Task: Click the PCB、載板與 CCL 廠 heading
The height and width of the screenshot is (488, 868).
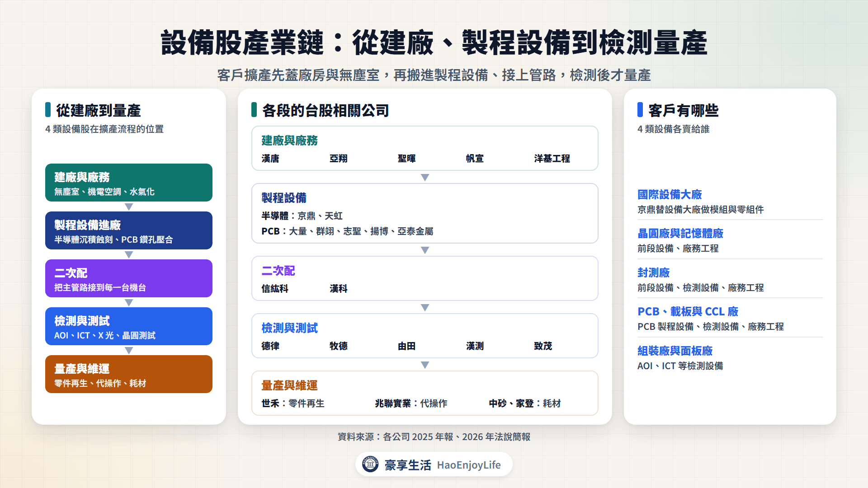Action: (x=688, y=312)
